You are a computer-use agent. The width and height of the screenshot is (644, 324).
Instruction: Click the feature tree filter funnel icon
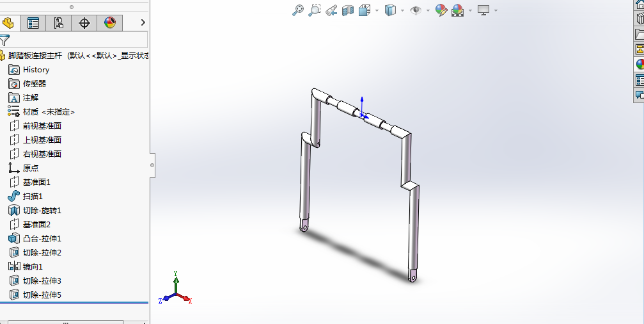click(x=4, y=40)
